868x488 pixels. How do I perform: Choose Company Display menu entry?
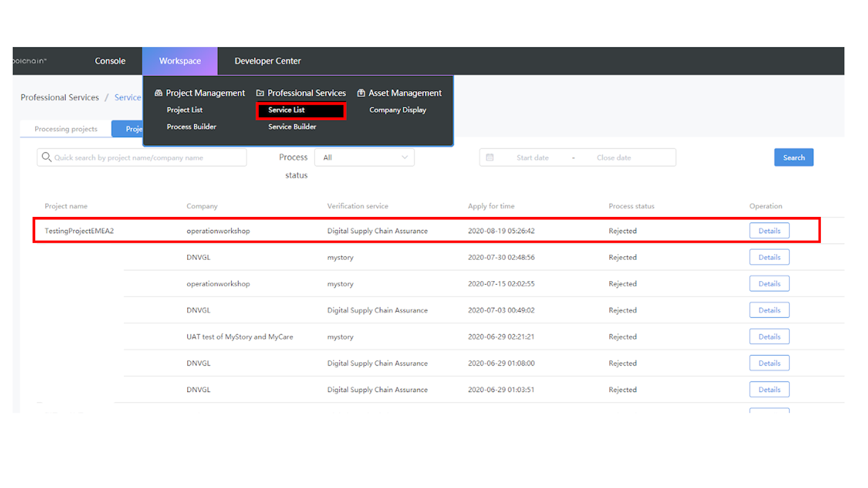(x=398, y=110)
